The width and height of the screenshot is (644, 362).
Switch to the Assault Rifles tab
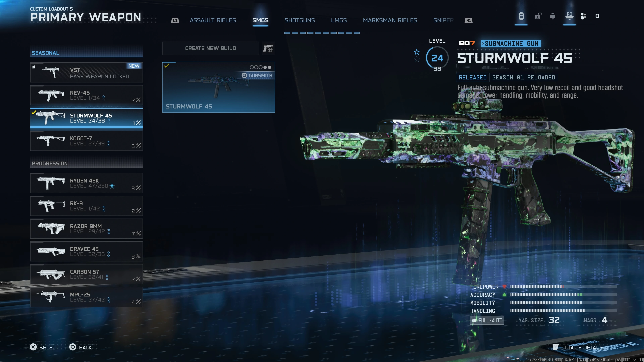pos(213,20)
